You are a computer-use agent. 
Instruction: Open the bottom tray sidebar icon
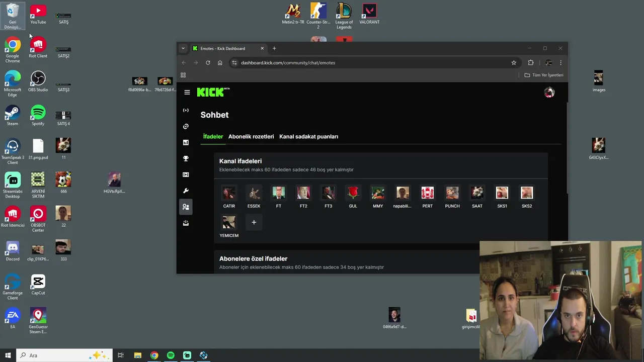(186, 223)
